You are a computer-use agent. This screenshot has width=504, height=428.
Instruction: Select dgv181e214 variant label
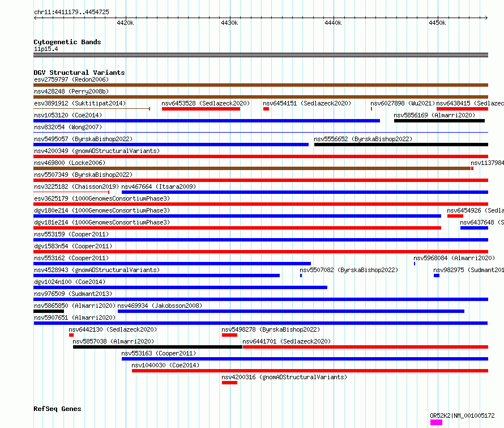pos(102,222)
